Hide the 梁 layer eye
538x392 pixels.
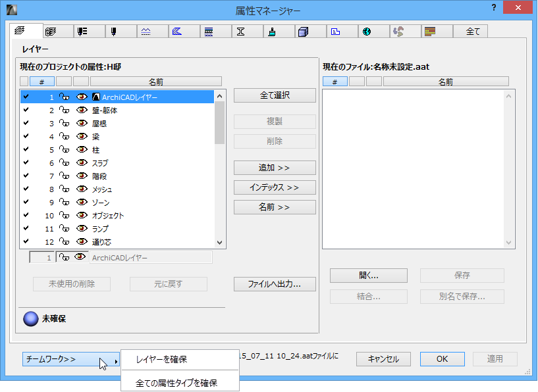(x=82, y=136)
